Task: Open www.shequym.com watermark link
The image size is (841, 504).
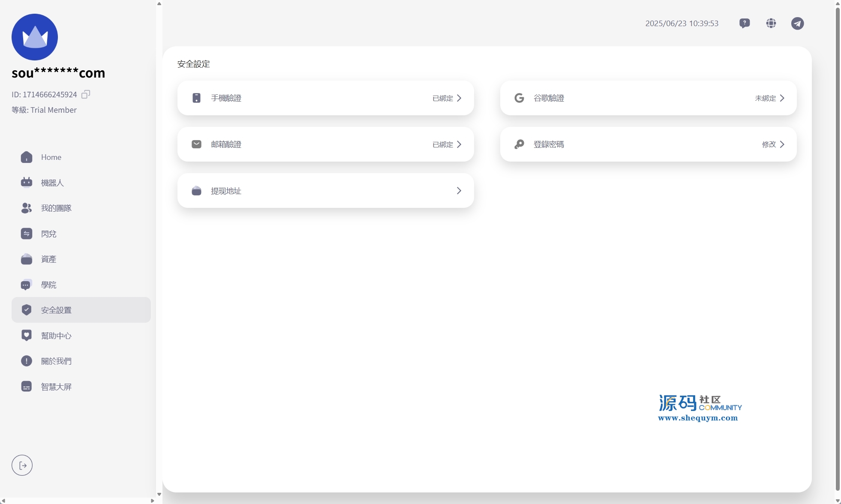Action: [x=698, y=418]
